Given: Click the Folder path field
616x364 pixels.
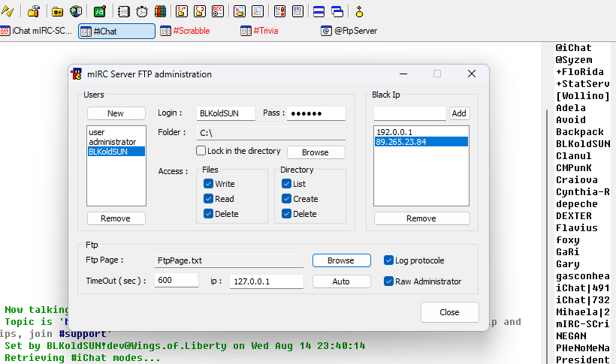Looking at the screenshot, I should coord(270,133).
